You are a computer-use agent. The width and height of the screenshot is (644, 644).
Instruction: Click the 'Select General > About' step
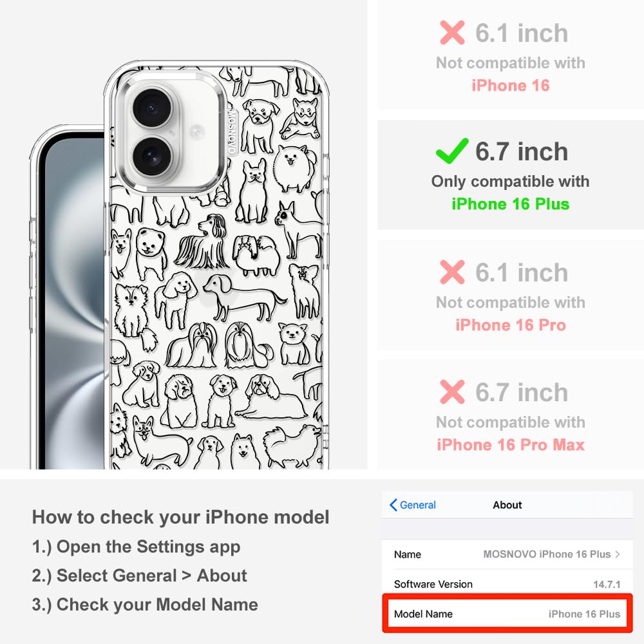click(x=140, y=575)
